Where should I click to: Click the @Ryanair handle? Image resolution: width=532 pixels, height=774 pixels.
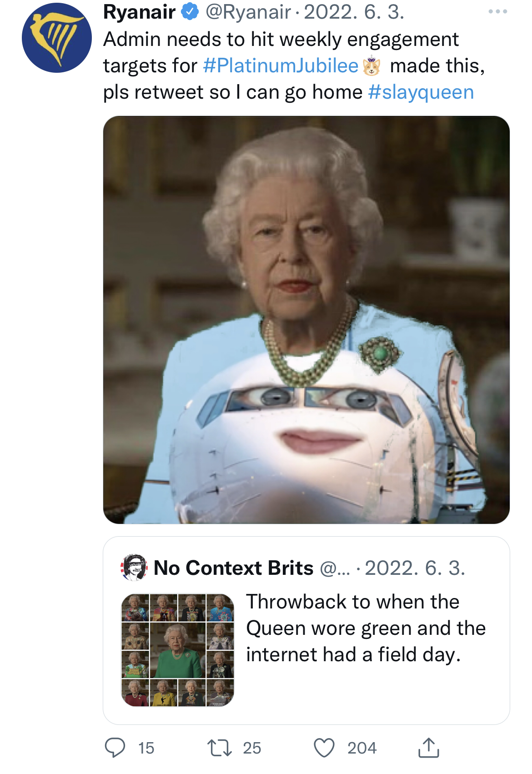coord(248,12)
